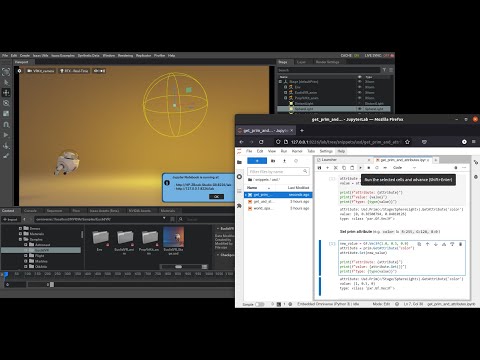Image resolution: width=480 pixels, height=360 pixels.
Task: Hide the Eve prim using its eye icon
Action: coord(360,87)
